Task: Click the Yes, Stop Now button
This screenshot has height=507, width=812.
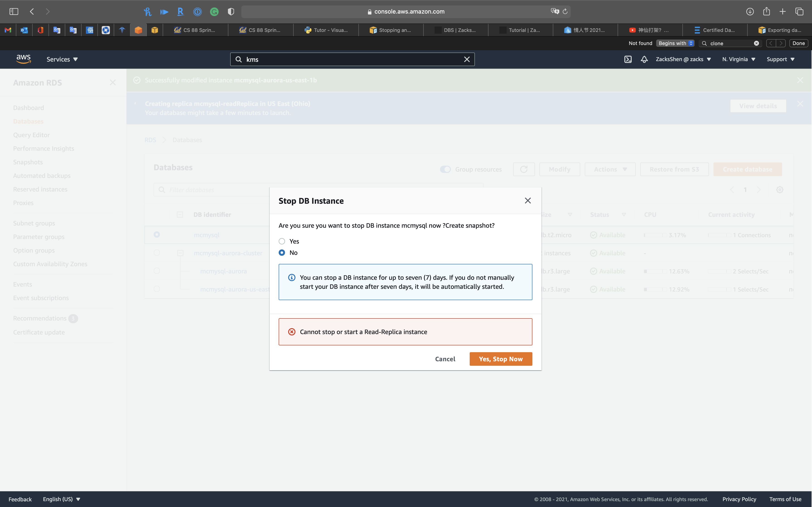Action: pyautogui.click(x=501, y=359)
